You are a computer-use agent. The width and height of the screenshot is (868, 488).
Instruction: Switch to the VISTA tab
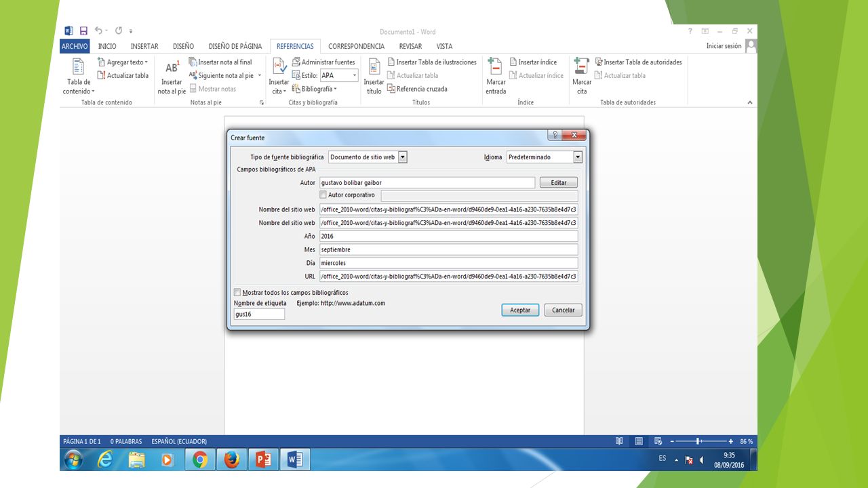444,46
